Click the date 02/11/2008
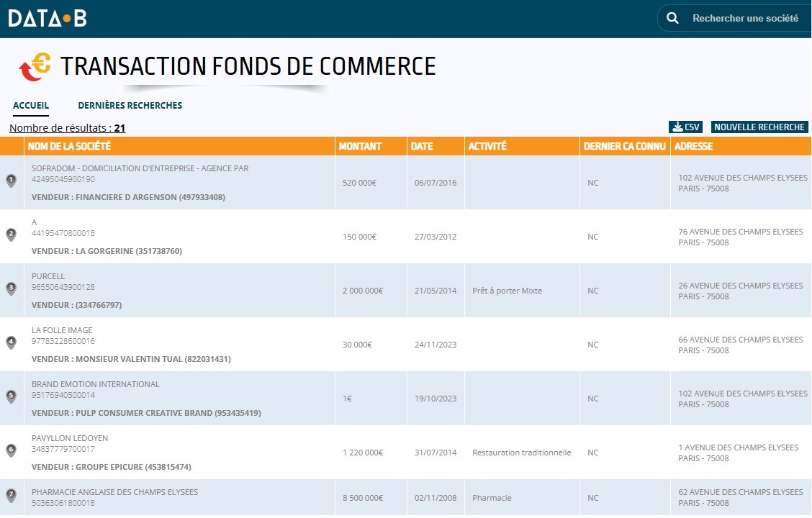Viewport: 812px width, 518px height. pyautogui.click(x=436, y=498)
